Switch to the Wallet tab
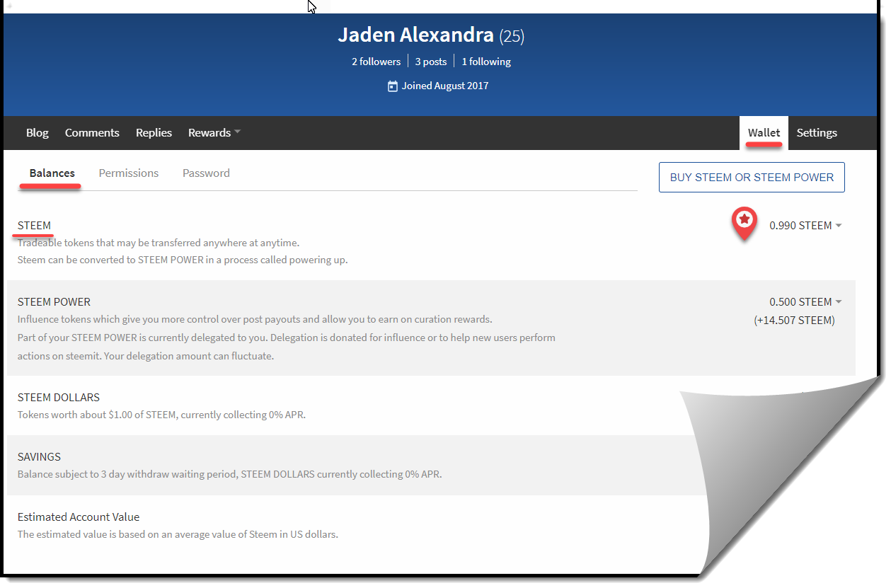This screenshot has width=891, height=588. [764, 133]
